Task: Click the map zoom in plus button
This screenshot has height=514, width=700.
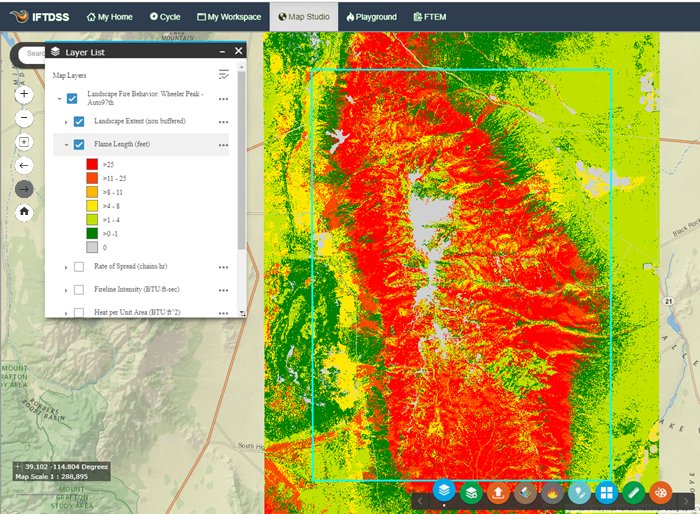Action: tap(25, 94)
